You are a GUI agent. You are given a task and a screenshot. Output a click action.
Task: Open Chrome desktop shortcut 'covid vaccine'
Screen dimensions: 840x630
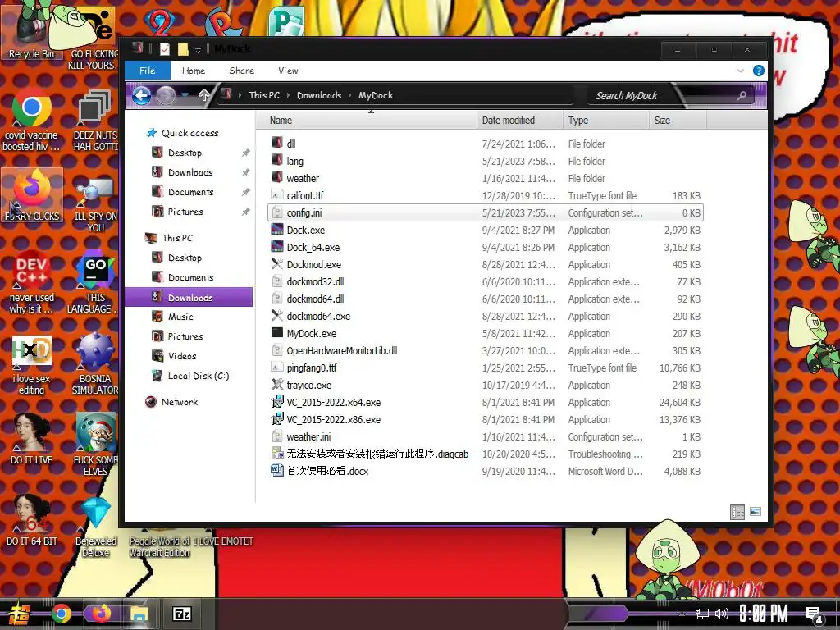coord(32,121)
